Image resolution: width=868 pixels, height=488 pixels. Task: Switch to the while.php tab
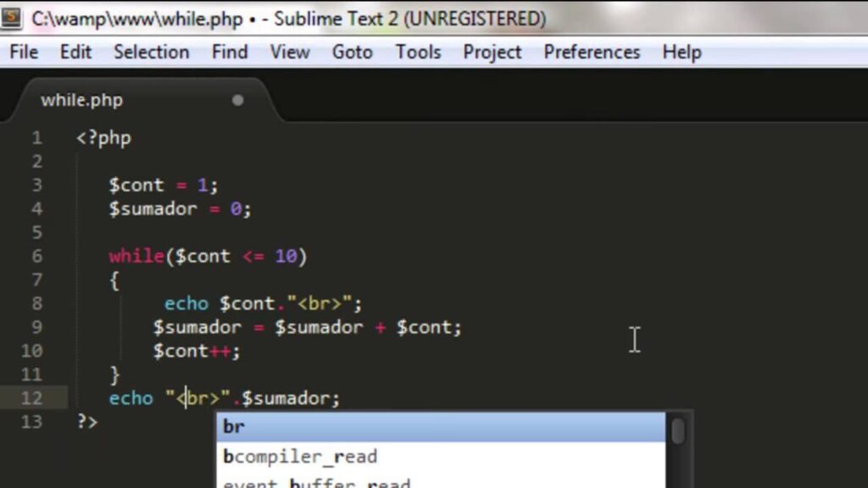(82, 100)
